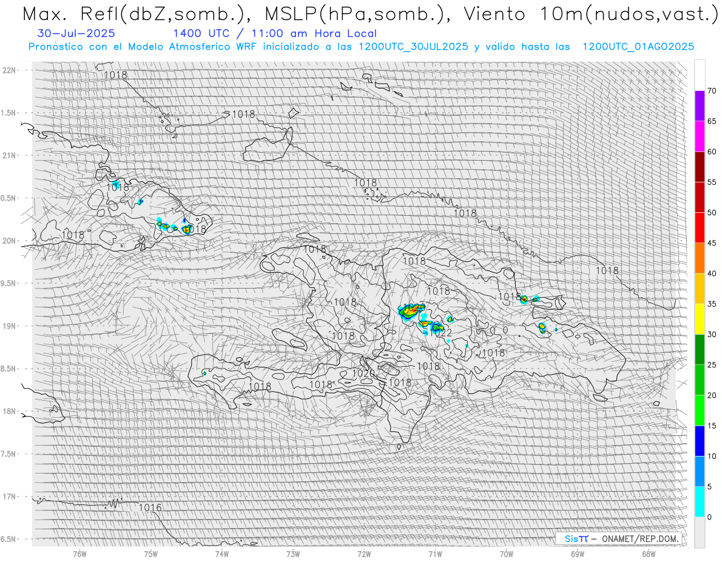Click the colorbar tick label '30'
Image resolution: width=728 pixels, height=562 pixels.
[712, 335]
